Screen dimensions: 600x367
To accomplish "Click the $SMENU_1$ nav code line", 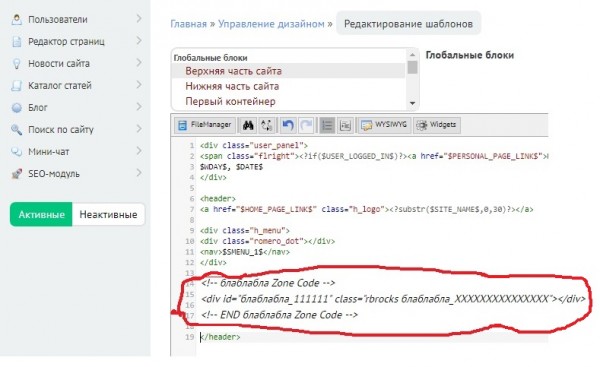I will coord(245,252).
